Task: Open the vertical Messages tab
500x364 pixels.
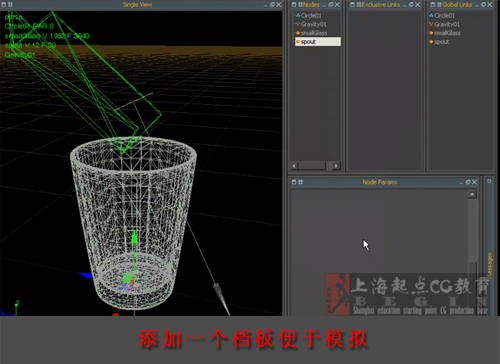Action: (x=489, y=266)
